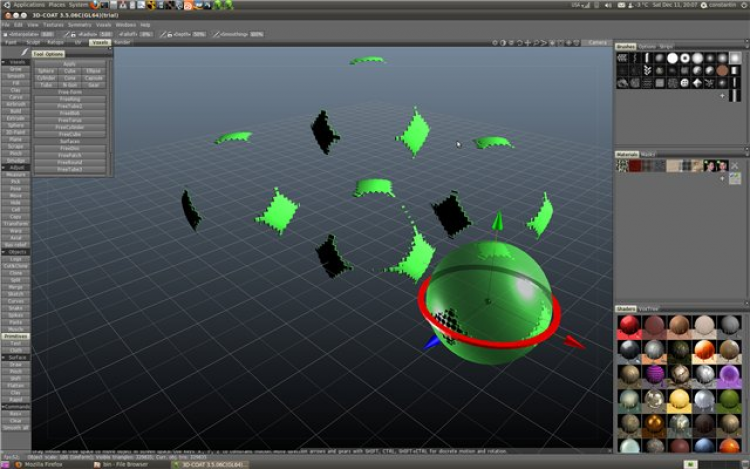Click the plus icon in Brushes panel
Image resolution: width=750 pixels, height=469 pixels.
coord(722,96)
